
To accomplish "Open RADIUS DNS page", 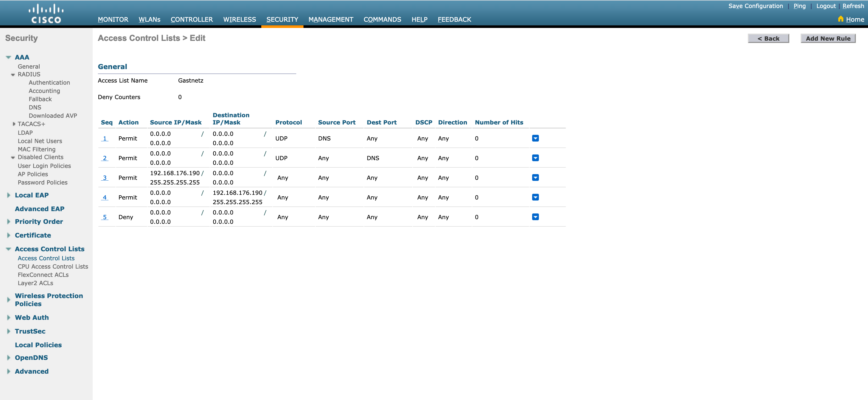I will [x=35, y=107].
